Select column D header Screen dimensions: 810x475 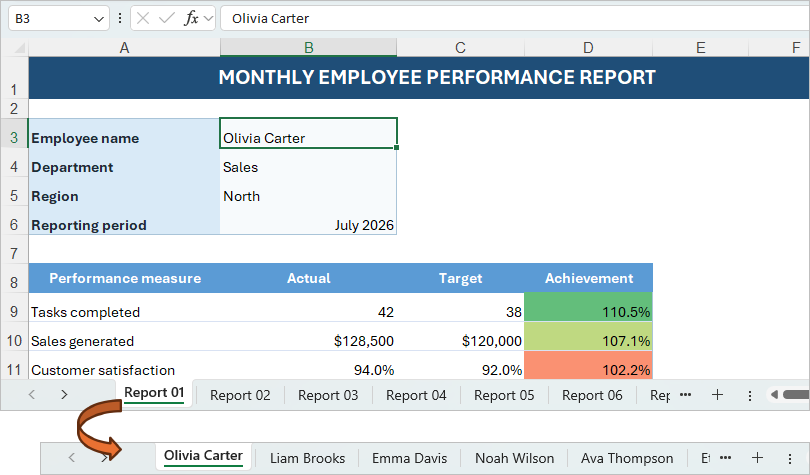click(x=588, y=48)
